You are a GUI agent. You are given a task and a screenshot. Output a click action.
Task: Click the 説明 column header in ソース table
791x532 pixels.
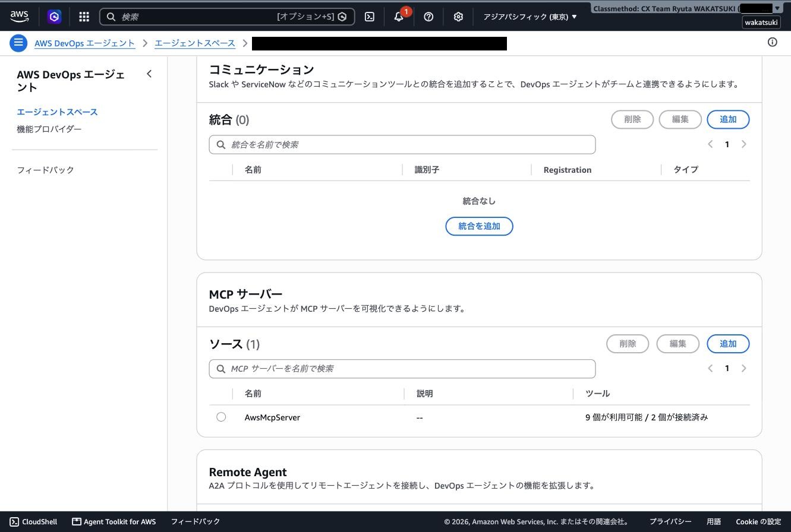click(x=425, y=394)
